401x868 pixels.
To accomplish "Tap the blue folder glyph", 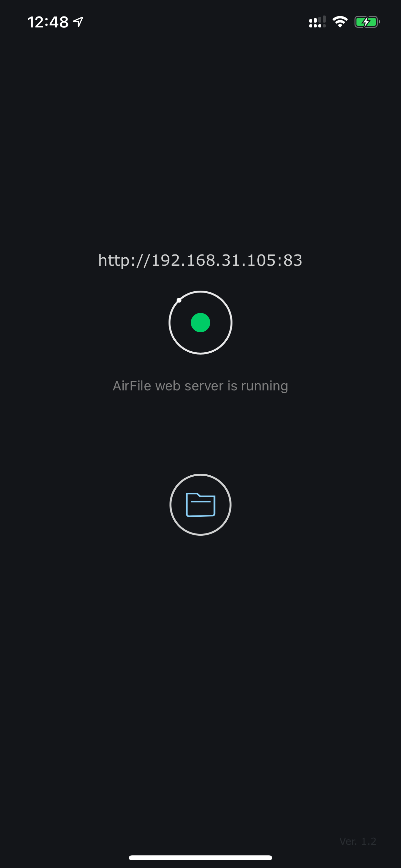I will [200, 504].
